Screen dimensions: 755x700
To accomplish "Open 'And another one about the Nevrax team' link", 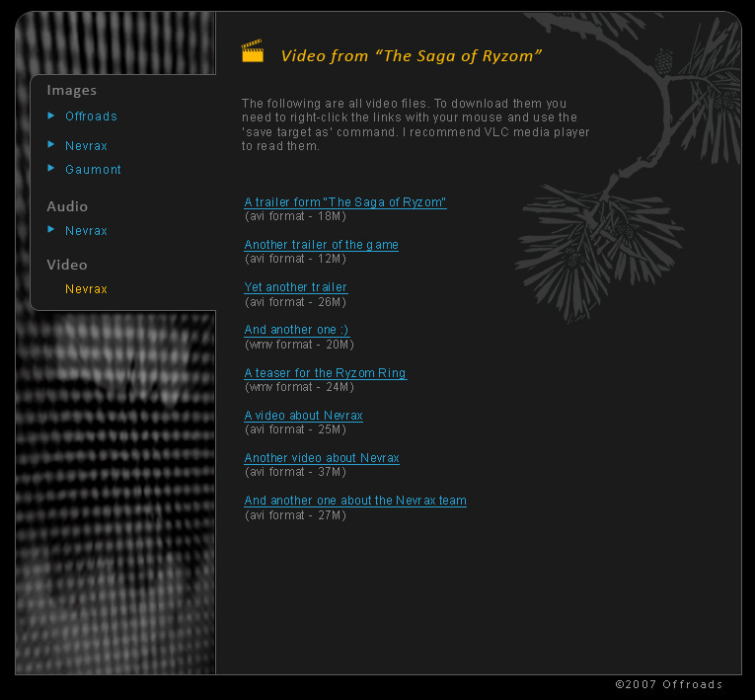I will (x=355, y=501).
